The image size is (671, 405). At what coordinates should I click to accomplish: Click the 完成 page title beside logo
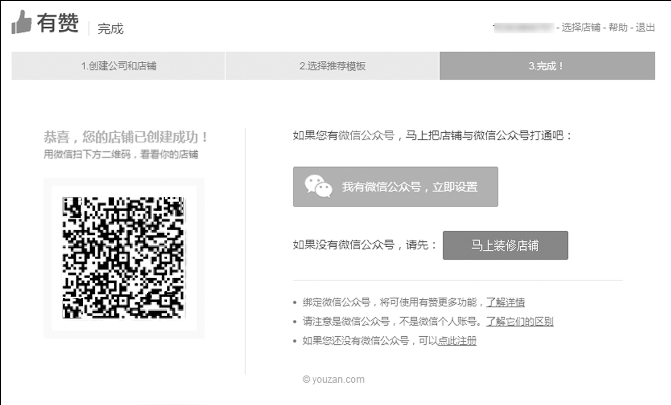pos(110,29)
